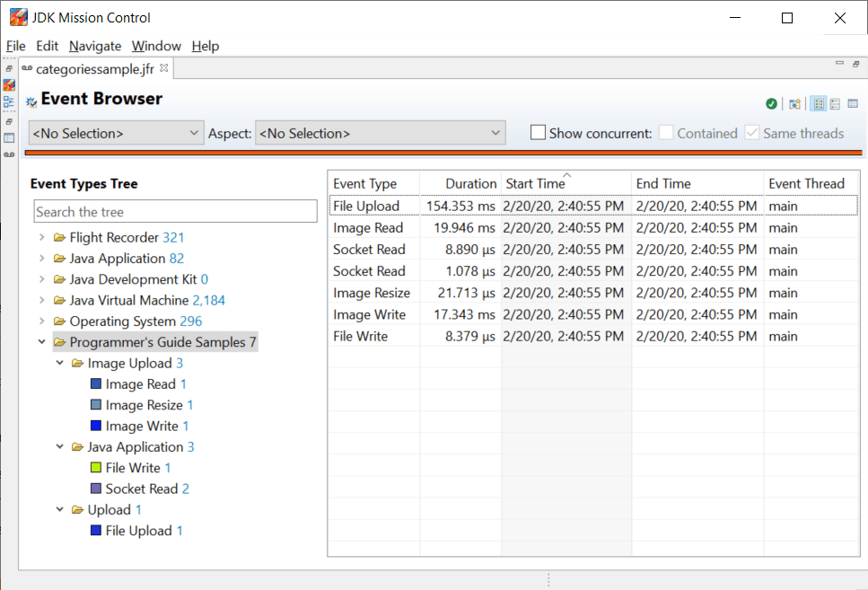Click the green Show Types Without Events icon

click(770, 103)
